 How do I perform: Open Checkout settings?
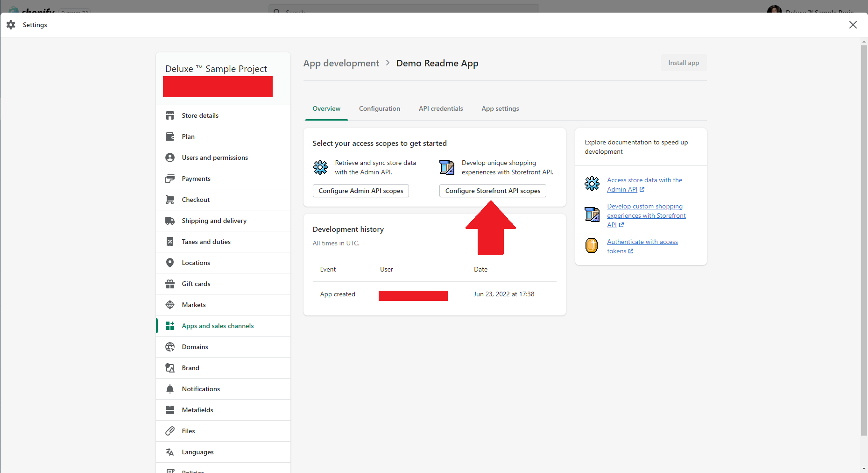click(223, 200)
